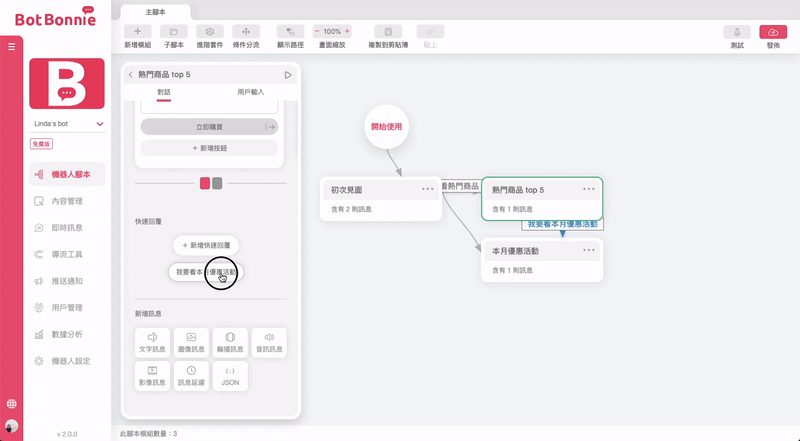This screenshot has height=441, width=800.
Task: Click the 100% zoom value
Action: pos(332,31)
